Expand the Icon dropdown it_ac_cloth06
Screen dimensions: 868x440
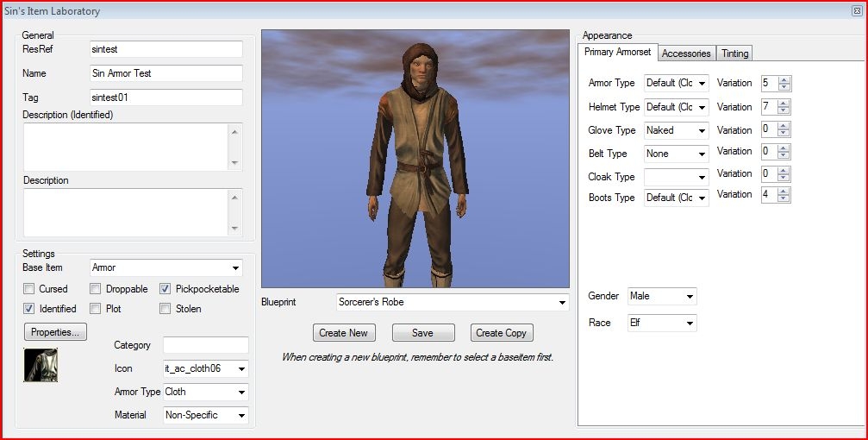(240, 369)
